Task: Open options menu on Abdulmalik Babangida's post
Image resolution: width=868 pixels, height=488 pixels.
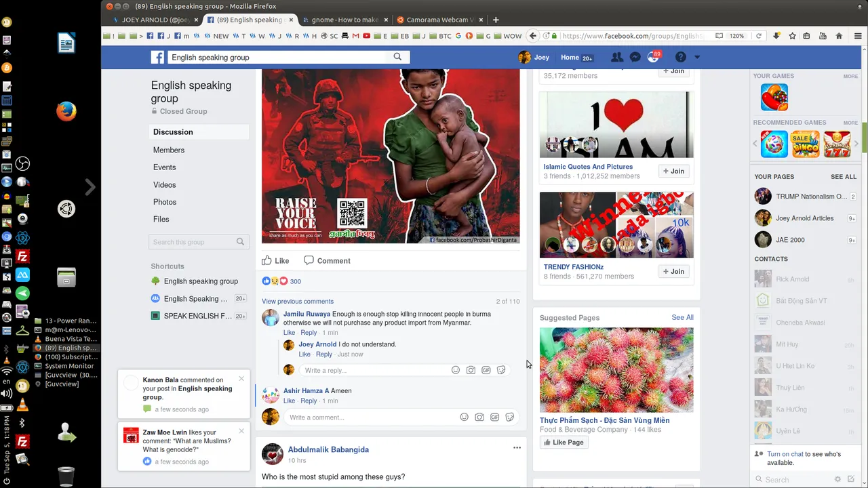Action: point(517,447)
